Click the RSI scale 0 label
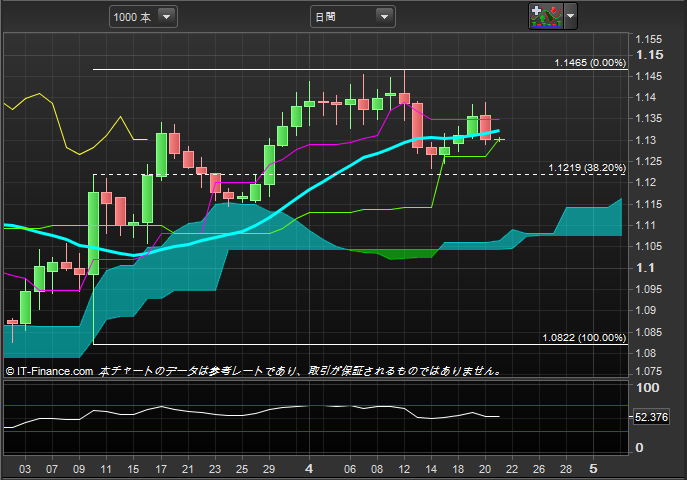Screen dimensions: 687x480 point(639,448)
